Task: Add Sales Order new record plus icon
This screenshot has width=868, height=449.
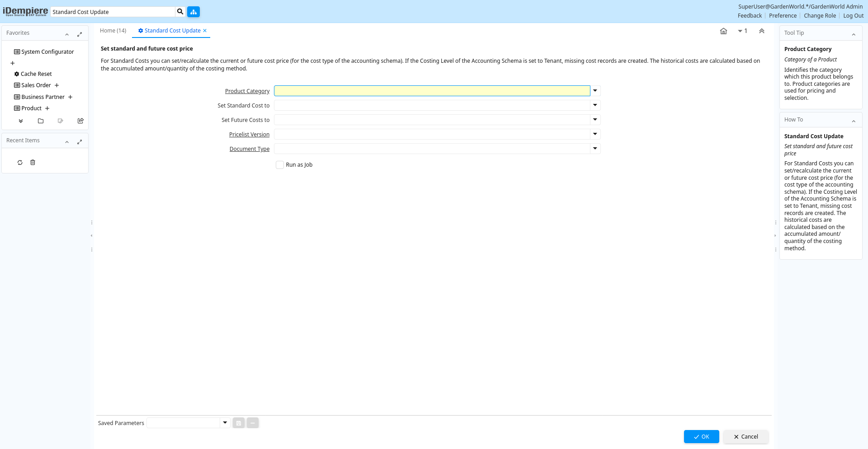Action: 57,85
